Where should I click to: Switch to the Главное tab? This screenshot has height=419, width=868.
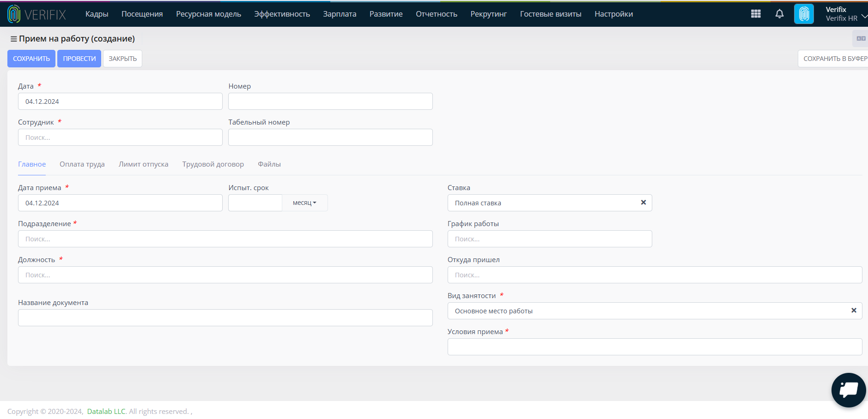[x=32, y=164]
